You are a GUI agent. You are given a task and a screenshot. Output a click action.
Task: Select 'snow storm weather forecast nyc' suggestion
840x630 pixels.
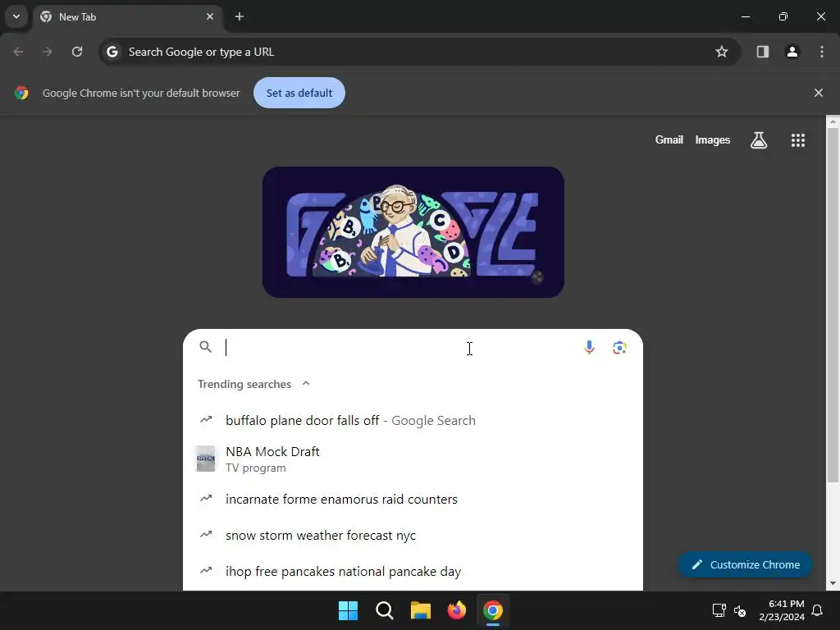413,535
